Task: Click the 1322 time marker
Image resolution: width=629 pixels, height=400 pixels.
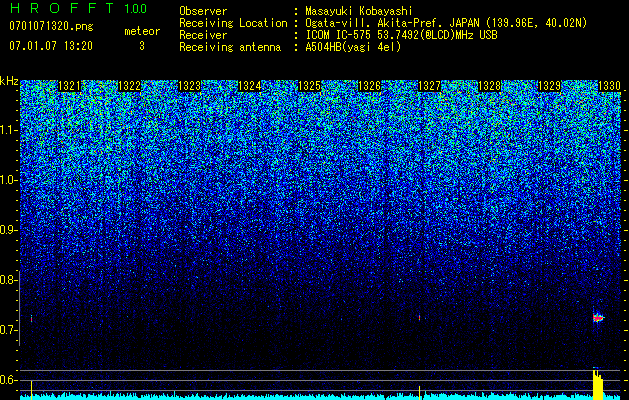Action: click(x=130, y=86)
